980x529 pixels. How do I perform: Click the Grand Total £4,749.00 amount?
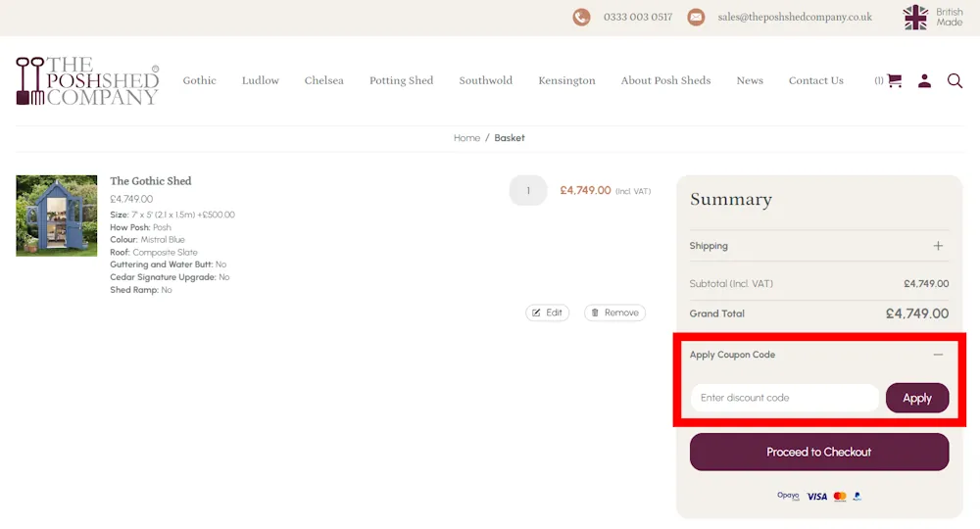click(917, 313)
